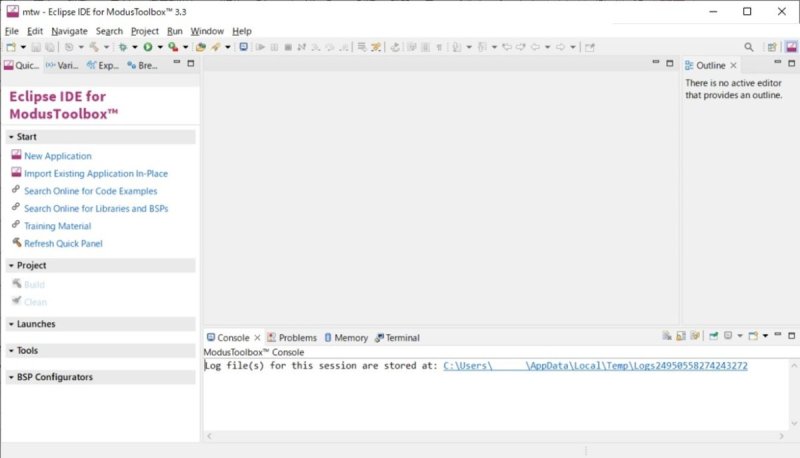Open the Help menu
The width and height of the screenshot is (800, 458).
tap(242, 31)
